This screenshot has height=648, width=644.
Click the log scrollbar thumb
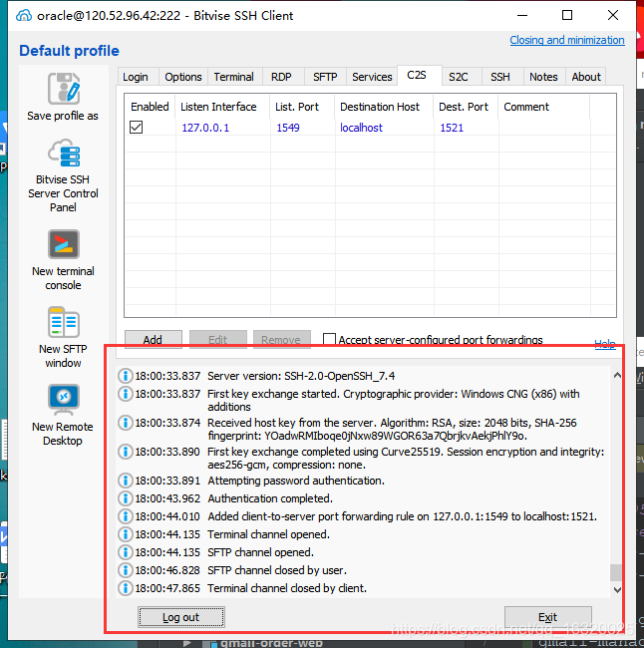pos(616,572)
